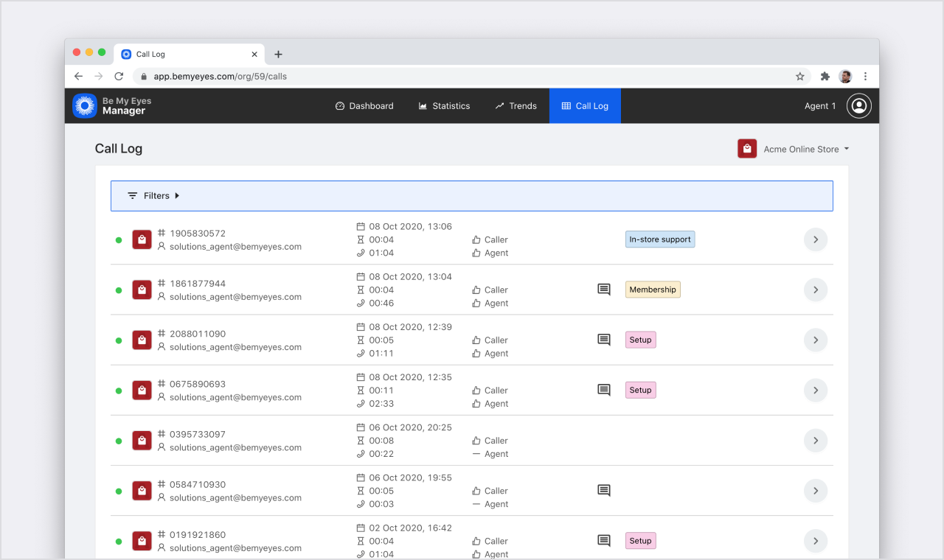Image resolution: width=944 pixels, height=560 pixels.
Task: Click call ID 2088011090
Action: [198, 334]
